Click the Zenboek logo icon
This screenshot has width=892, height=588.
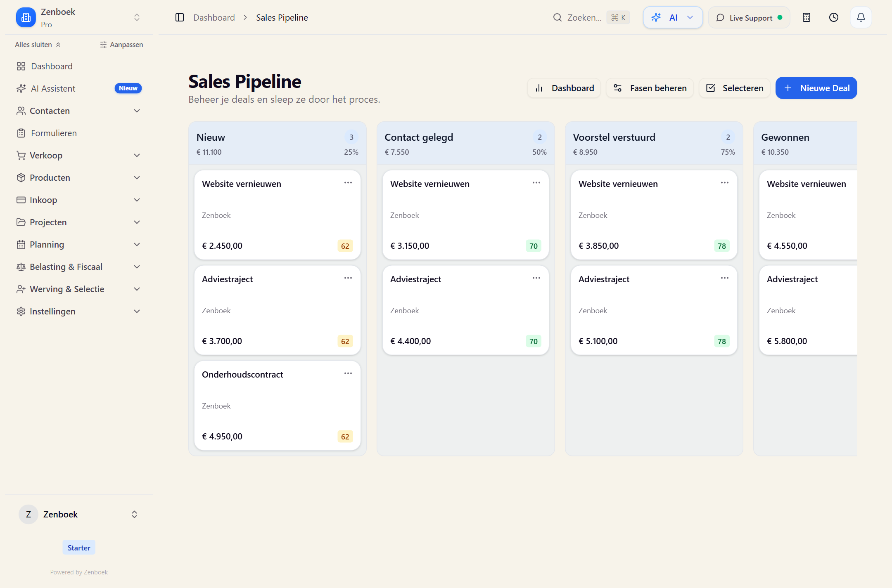[26, 17]
